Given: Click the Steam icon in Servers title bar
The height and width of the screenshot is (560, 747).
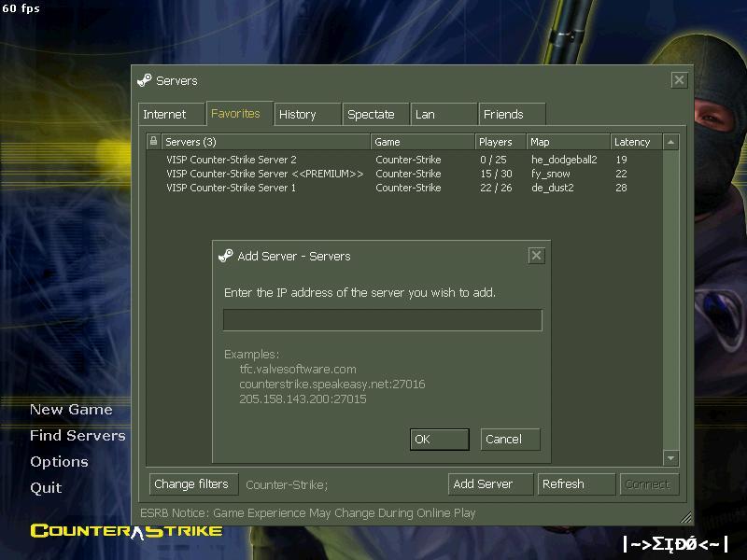Looking at the screenshot, I should pyautogui.click(x=145, y=80).
